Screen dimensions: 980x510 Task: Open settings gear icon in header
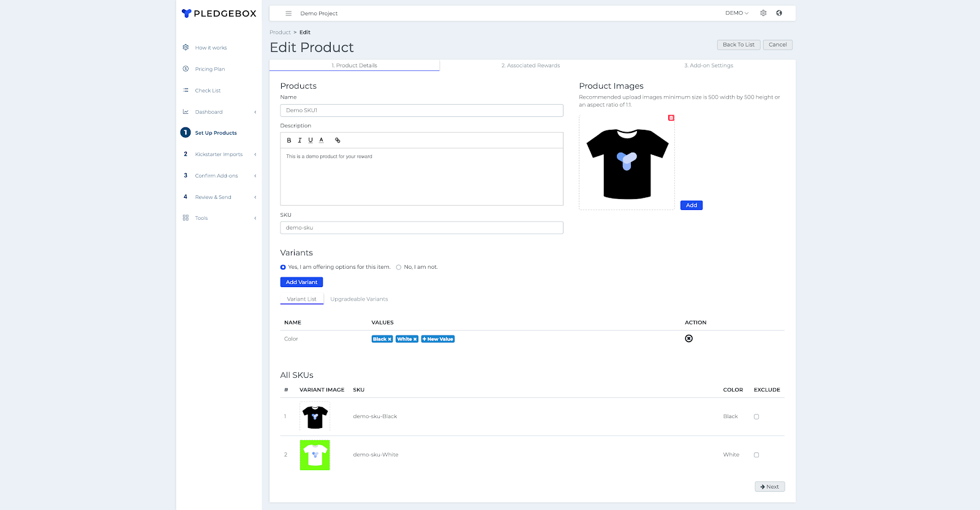pos(763,13)
